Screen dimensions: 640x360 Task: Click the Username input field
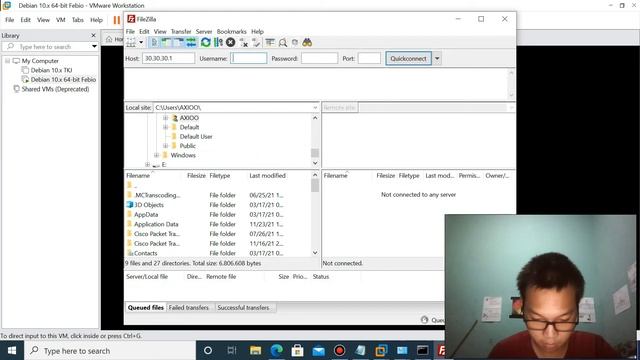[x=249, y=58]
